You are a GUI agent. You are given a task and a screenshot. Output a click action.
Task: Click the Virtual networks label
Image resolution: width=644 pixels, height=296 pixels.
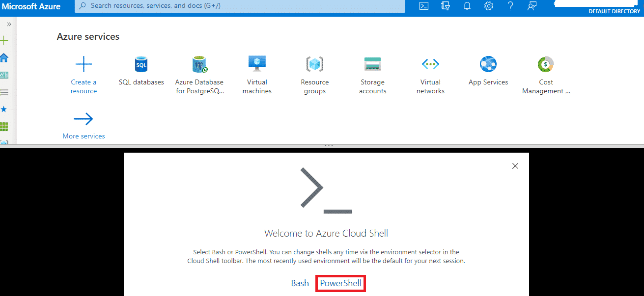click(430, 86)
